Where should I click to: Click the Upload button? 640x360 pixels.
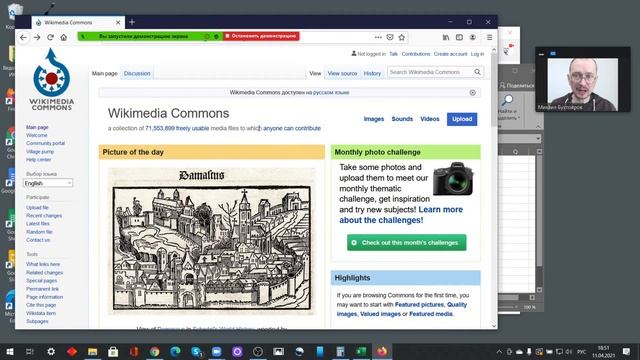[x=462, y=119]
